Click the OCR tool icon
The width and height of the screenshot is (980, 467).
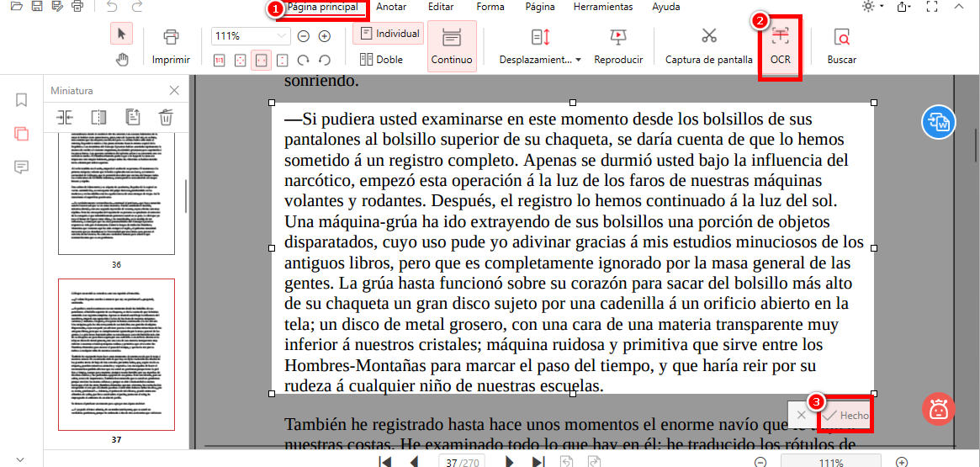point(780,37)
